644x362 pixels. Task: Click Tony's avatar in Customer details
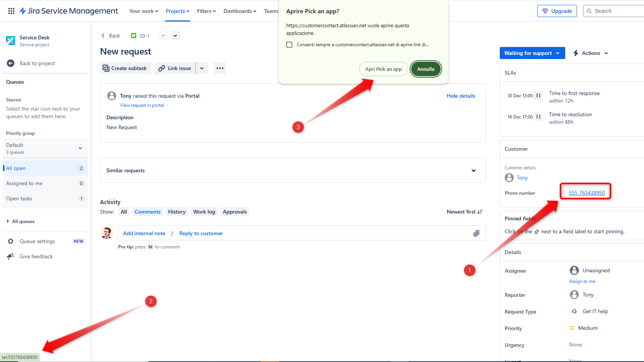tap(509, 178)
